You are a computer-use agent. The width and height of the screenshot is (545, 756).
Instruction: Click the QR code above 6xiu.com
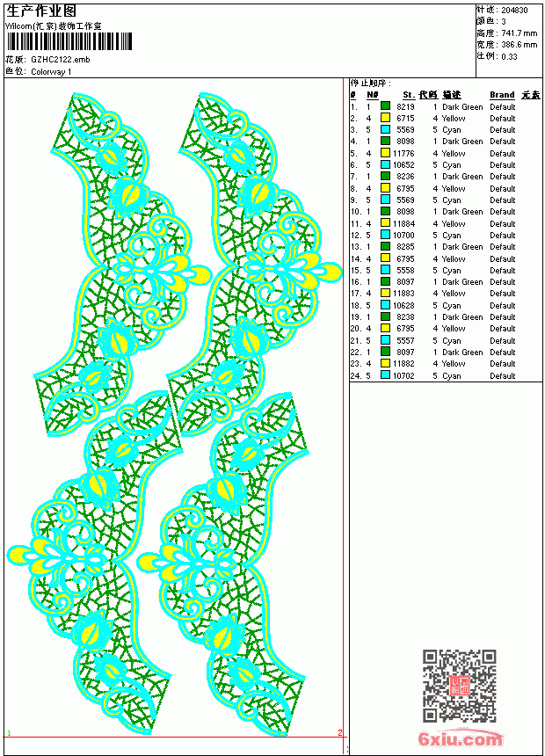[460, 686]
